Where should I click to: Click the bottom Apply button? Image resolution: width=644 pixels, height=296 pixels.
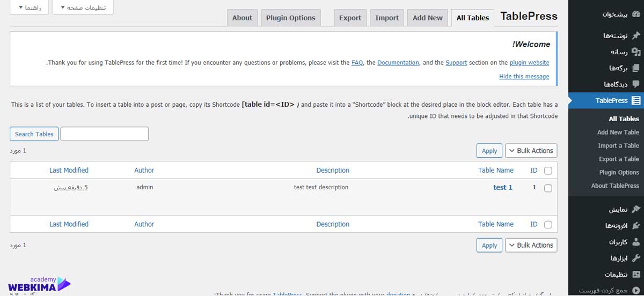click(x=489, y=245)
